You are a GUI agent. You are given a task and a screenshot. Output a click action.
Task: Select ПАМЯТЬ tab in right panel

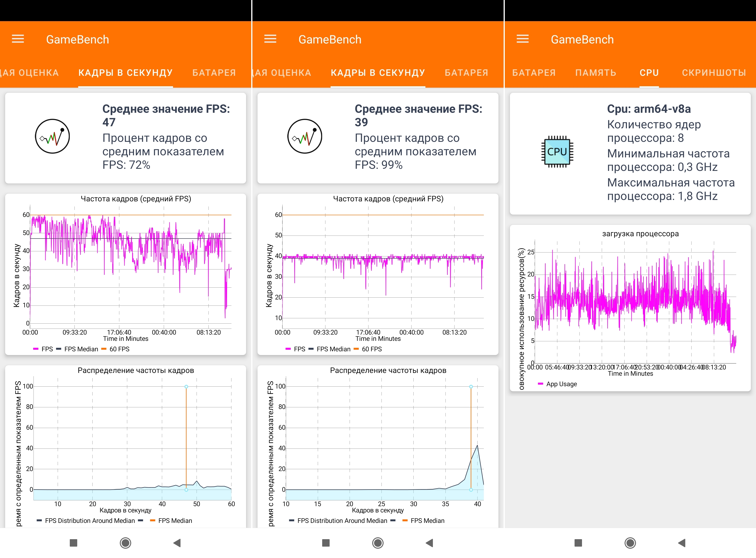(596, 73)
